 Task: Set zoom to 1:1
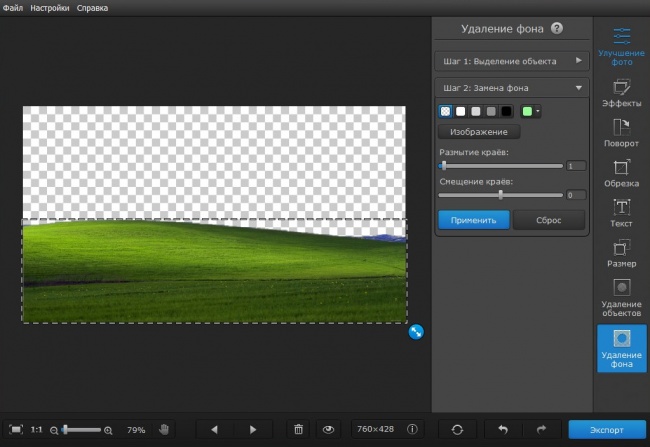[x=36, y=430]
